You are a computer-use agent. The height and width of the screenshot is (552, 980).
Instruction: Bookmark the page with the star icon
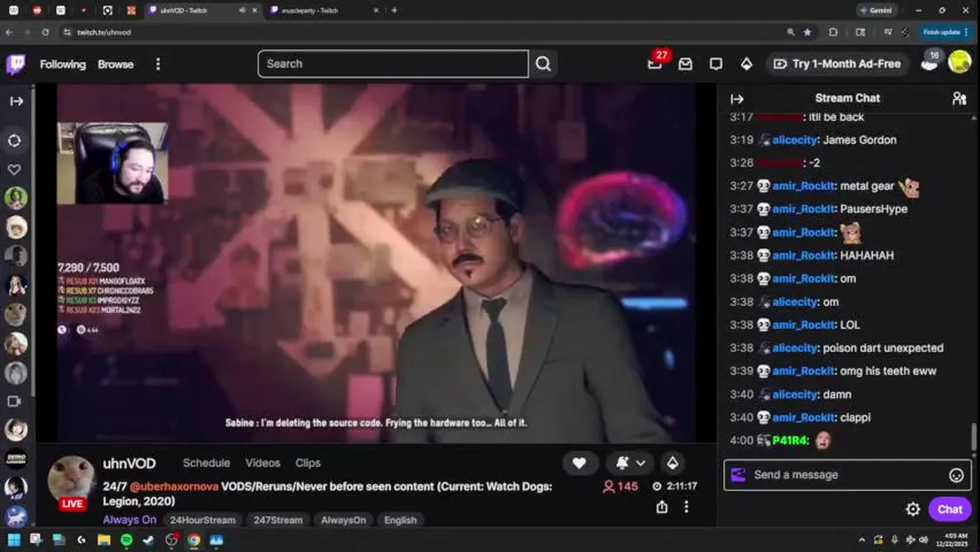tap(807, 32)
